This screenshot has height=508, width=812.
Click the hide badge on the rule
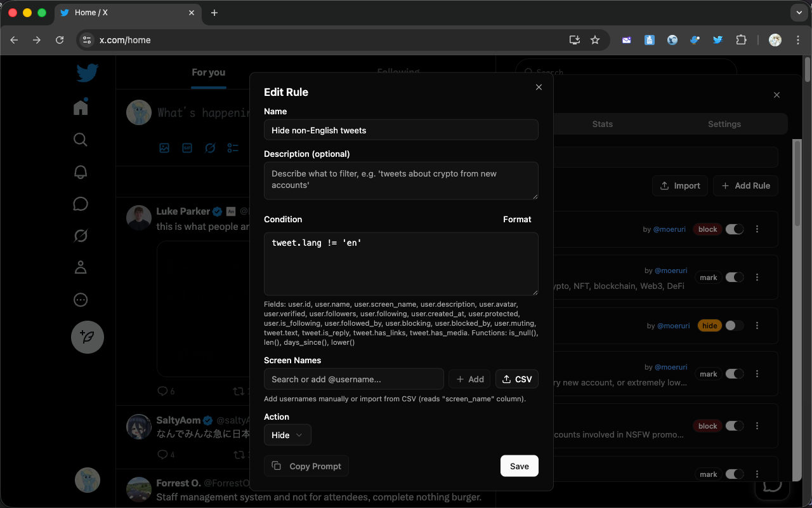(710, 326)
